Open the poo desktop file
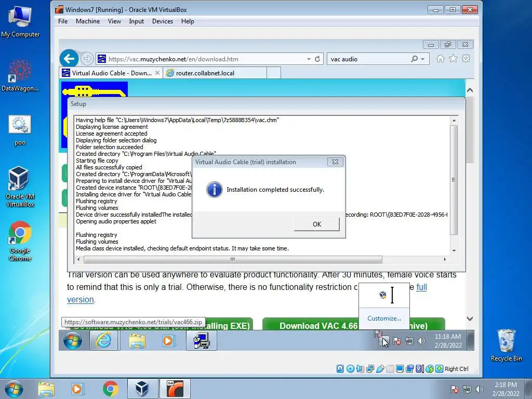The width and height of the screenshot is (532, 399). pyautogui.click(x=20, y=130)
